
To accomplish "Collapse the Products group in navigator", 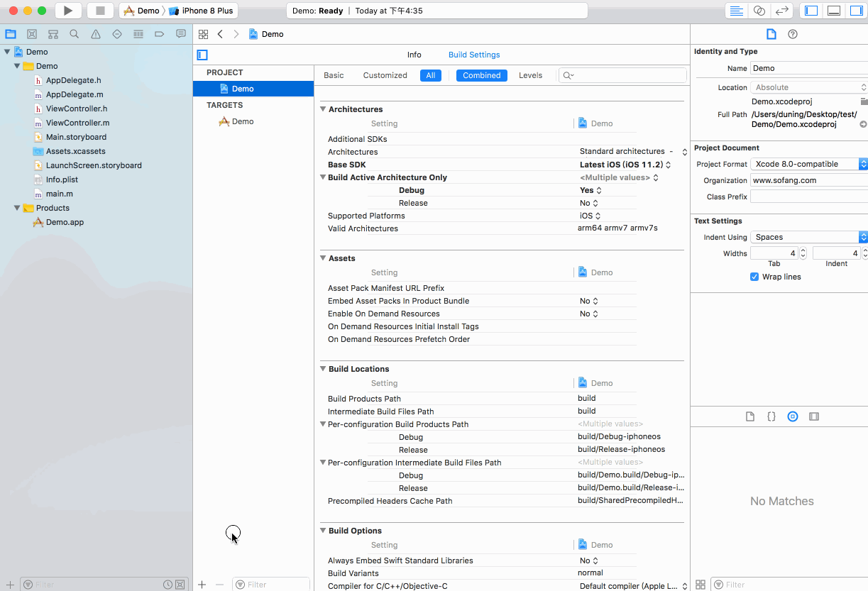I will [17, 208].
